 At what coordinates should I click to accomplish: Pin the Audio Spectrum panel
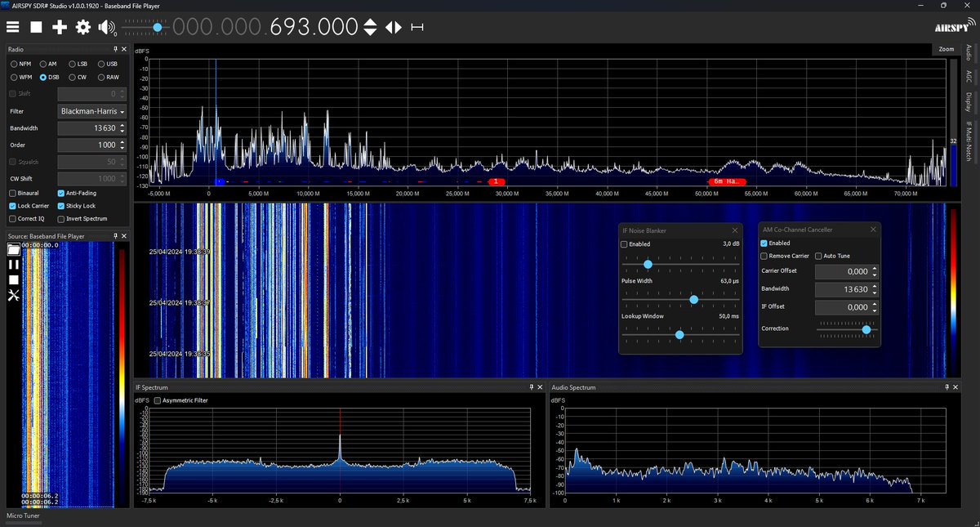click(947, 387)
